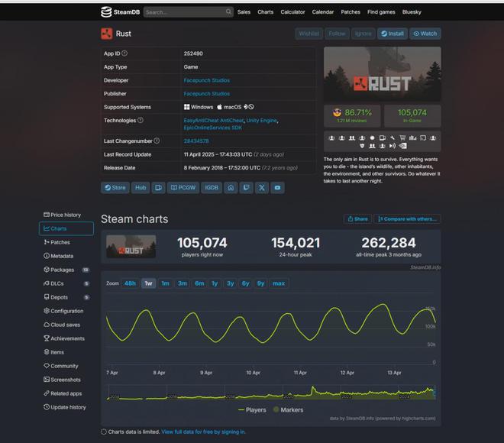Click the Technologies help question icon

[141, 120]
